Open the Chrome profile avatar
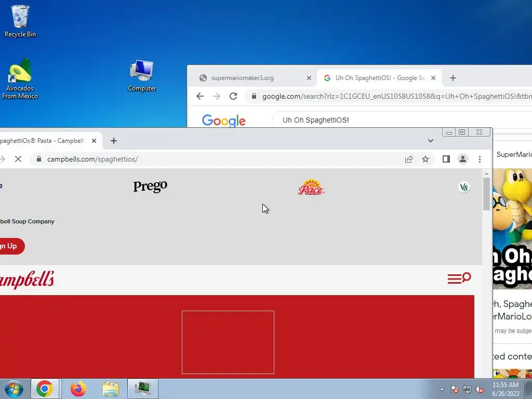Image resolution: width=532 pixels, height=399 pixels. [x=463, y=159]
